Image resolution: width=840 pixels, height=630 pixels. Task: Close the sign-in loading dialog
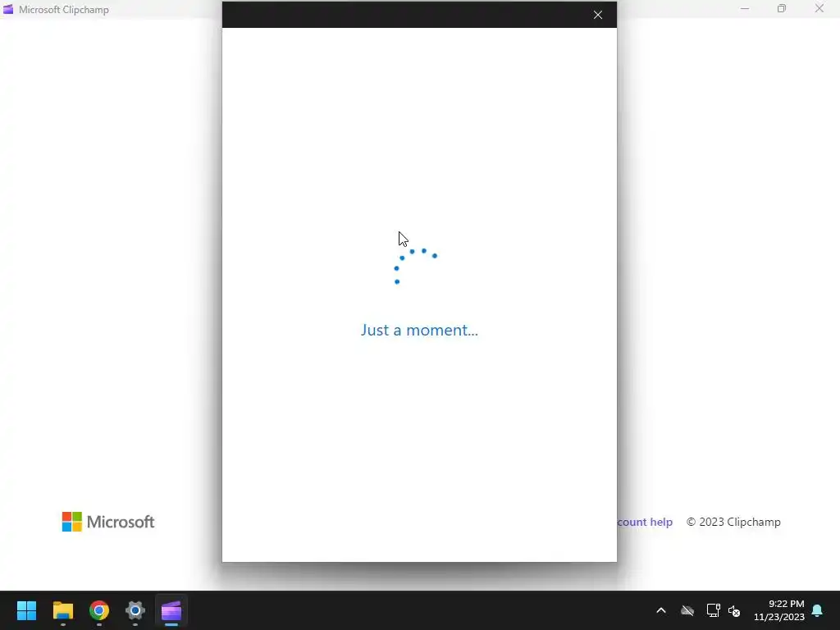[x=598, y=15]
